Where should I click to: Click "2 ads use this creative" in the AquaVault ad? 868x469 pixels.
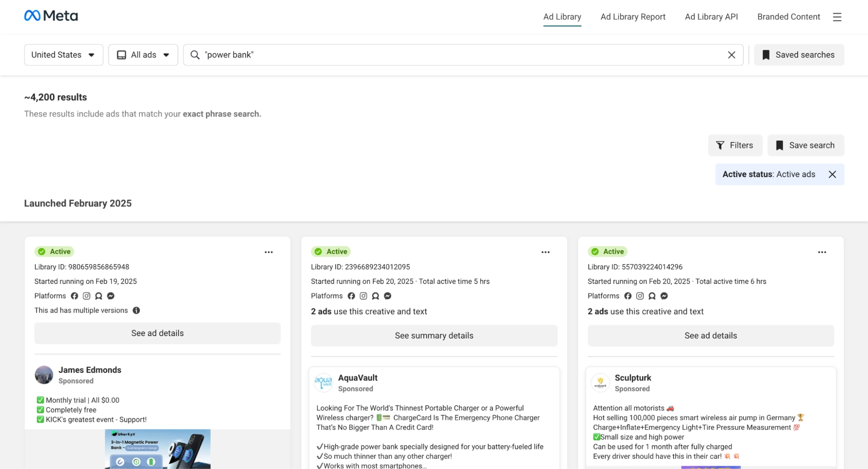[x=369, y=311]
